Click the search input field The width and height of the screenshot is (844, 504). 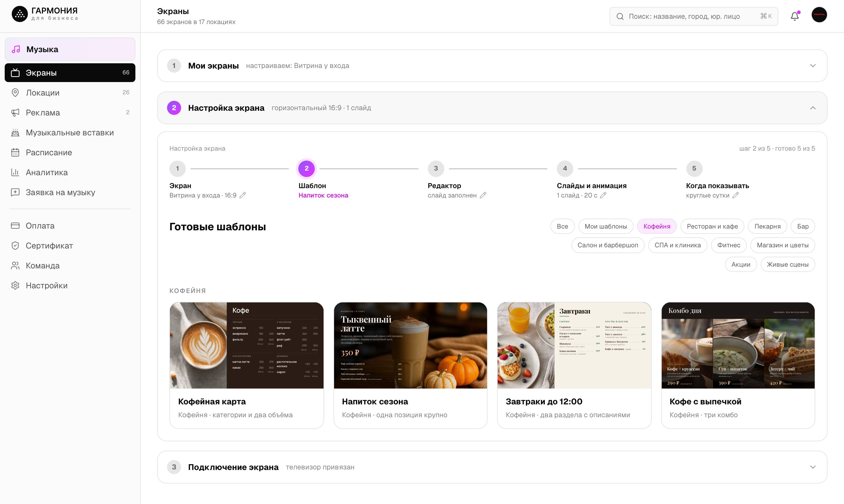pos(694,16)
